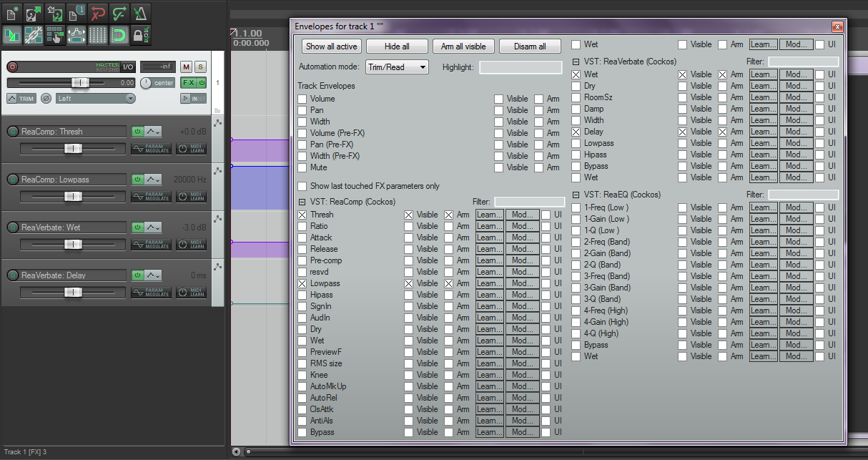868x460 pixels.
Task: Toggle the metronome icon
Action: coord(140,12)
